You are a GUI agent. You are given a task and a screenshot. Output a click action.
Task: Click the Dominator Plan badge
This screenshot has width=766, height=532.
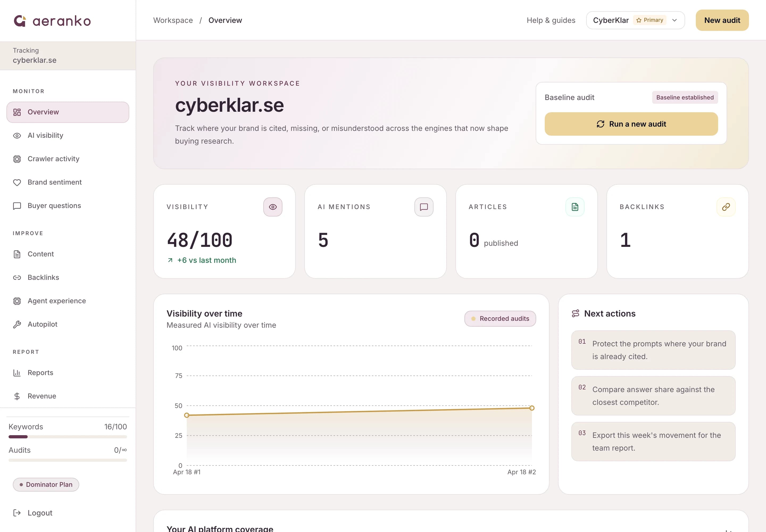tap(46, 484)
